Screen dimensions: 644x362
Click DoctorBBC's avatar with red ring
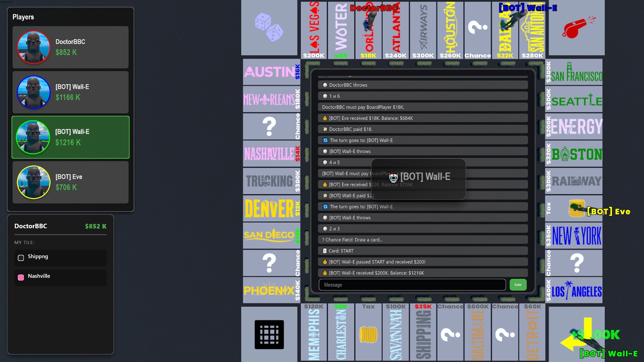tap(34, 47)
